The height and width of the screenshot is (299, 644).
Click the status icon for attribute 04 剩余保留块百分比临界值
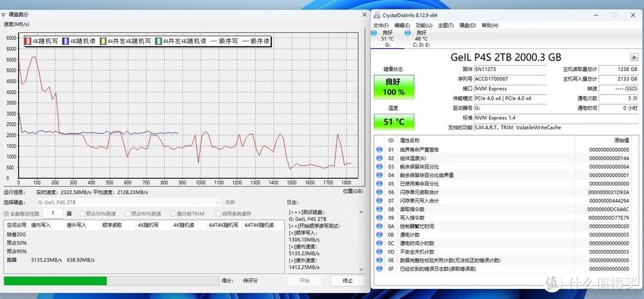[379, 175]
